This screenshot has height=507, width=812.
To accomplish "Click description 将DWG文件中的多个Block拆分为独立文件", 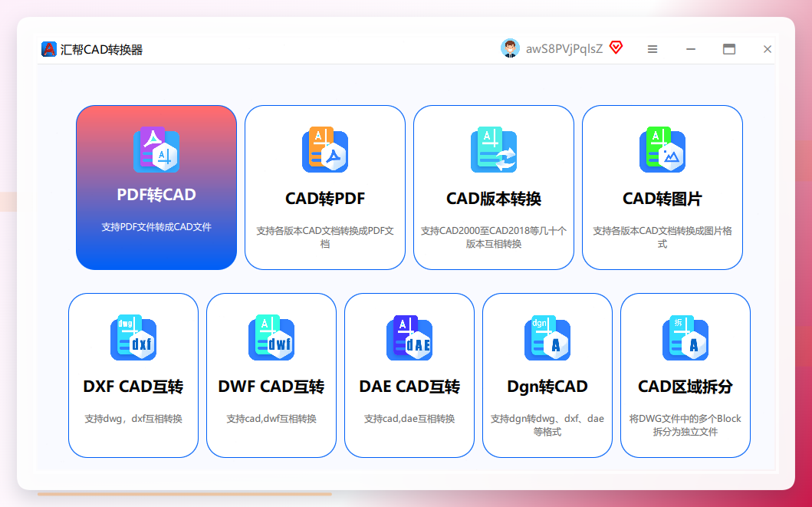I will [685, 425].
